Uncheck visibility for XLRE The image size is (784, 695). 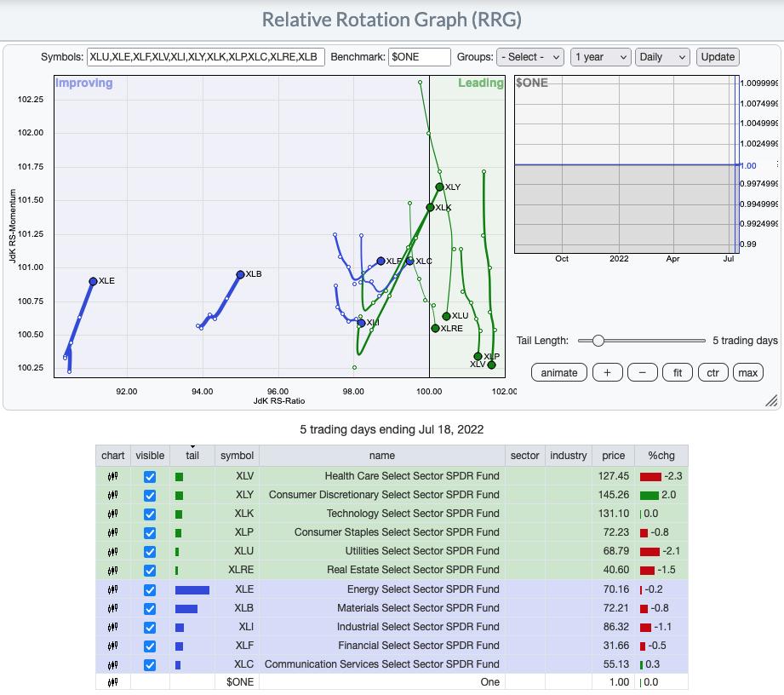point(150,571)
